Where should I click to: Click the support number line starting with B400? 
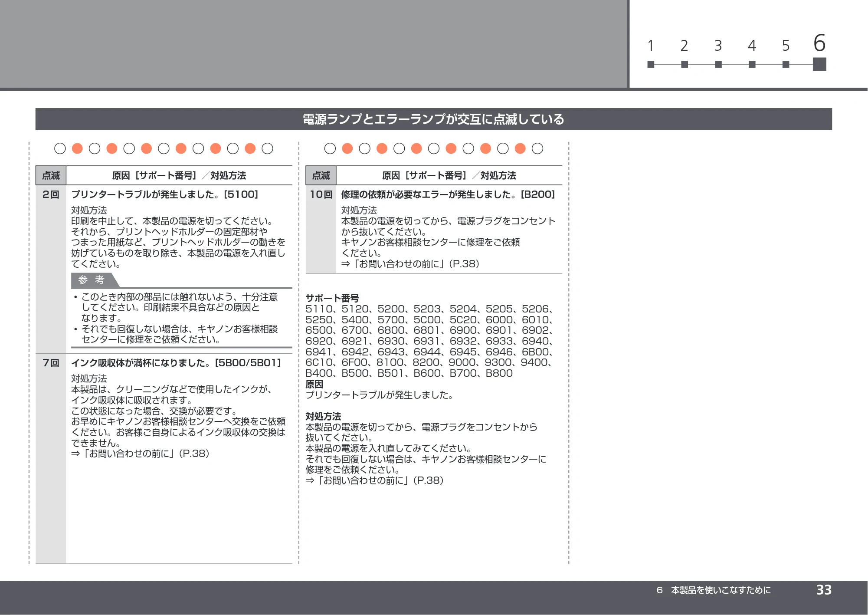click(409, 373)
